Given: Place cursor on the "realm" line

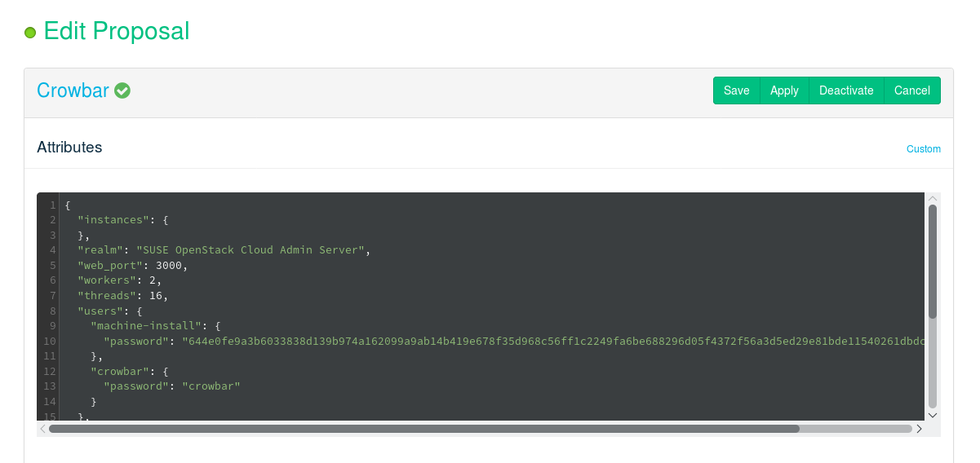Looking at the screenshot, I should point(245,249).
